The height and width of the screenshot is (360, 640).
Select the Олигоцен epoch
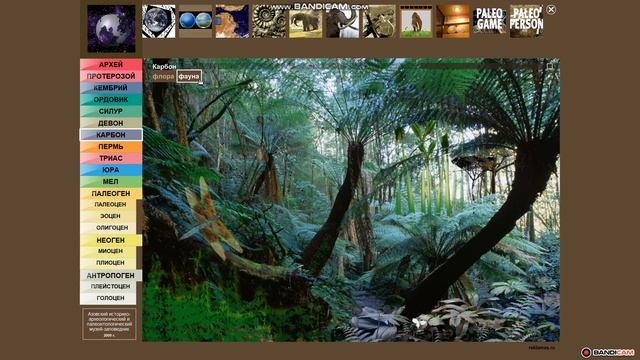click(x=108, y=228)
